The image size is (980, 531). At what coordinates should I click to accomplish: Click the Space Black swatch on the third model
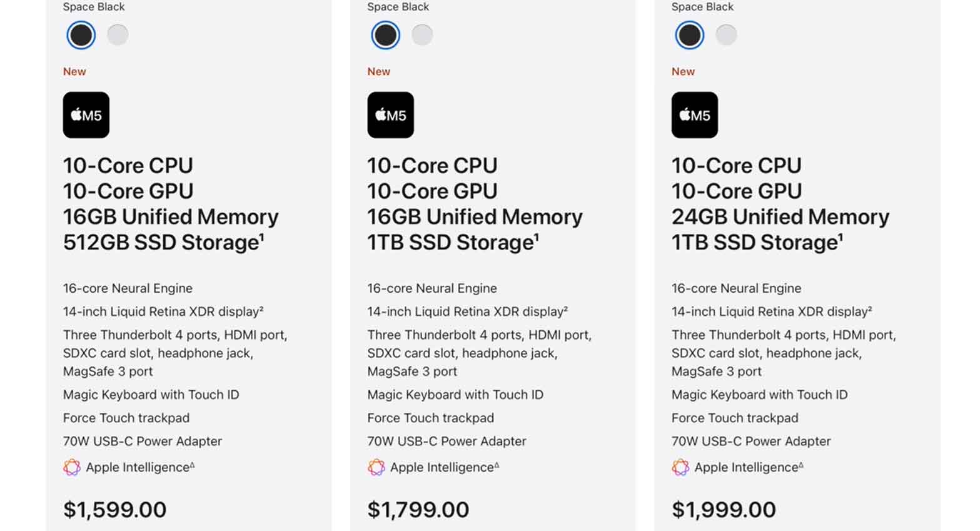[689, 35]
